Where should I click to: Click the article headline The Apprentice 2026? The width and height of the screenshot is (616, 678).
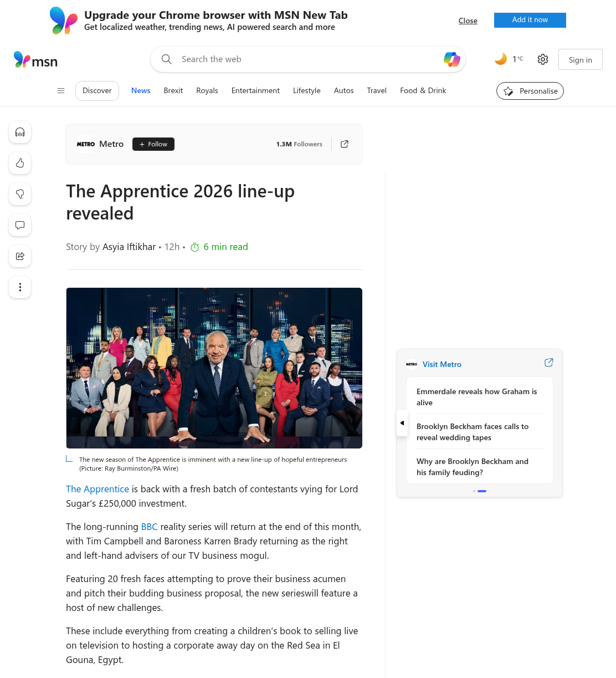pos(181,202)
